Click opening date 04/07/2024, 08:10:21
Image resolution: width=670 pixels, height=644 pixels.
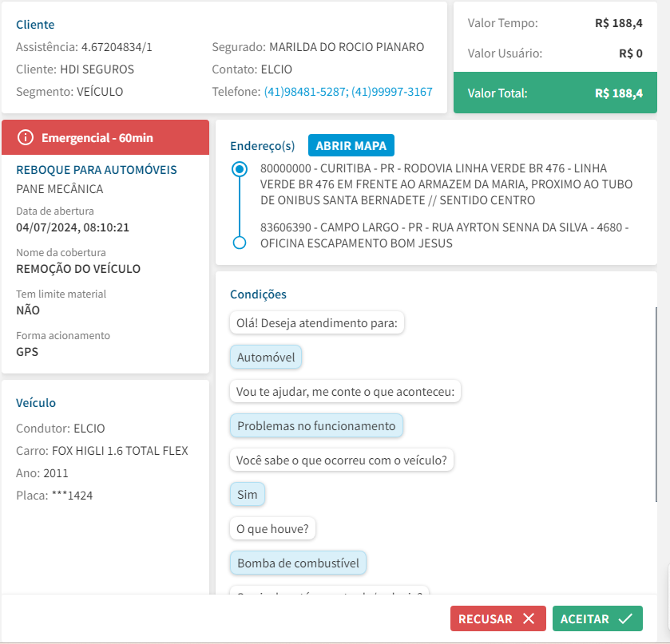tap(72, 227)
